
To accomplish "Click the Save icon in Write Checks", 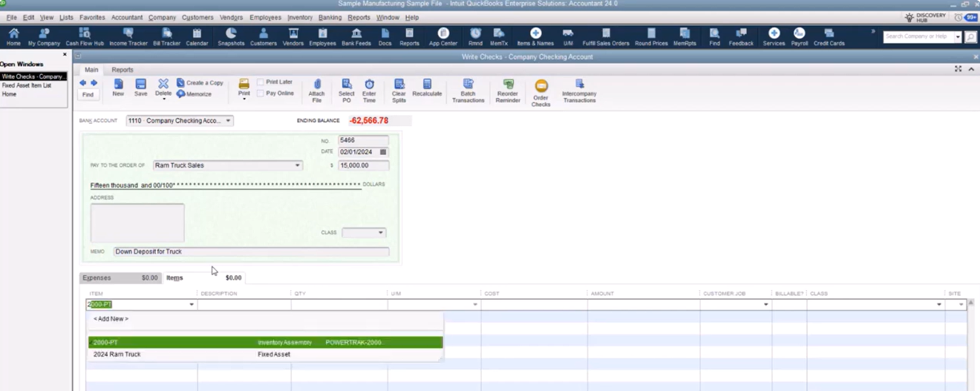I will [140, 85].
